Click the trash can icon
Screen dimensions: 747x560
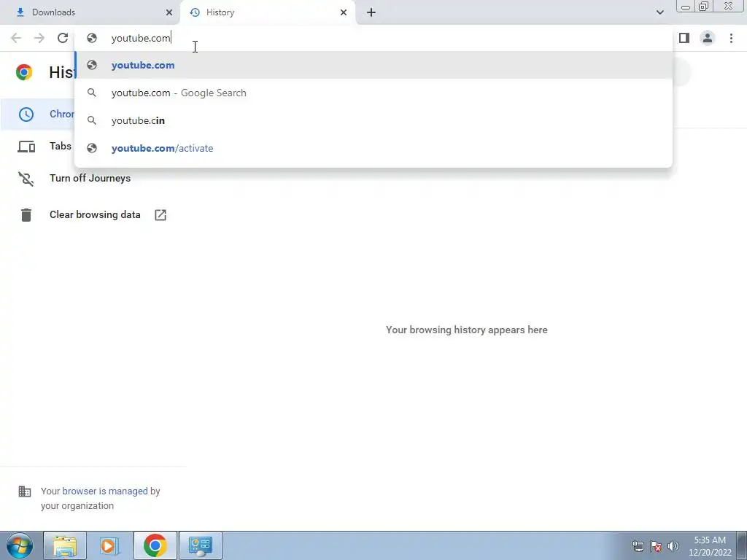click(x=26, y=215)
